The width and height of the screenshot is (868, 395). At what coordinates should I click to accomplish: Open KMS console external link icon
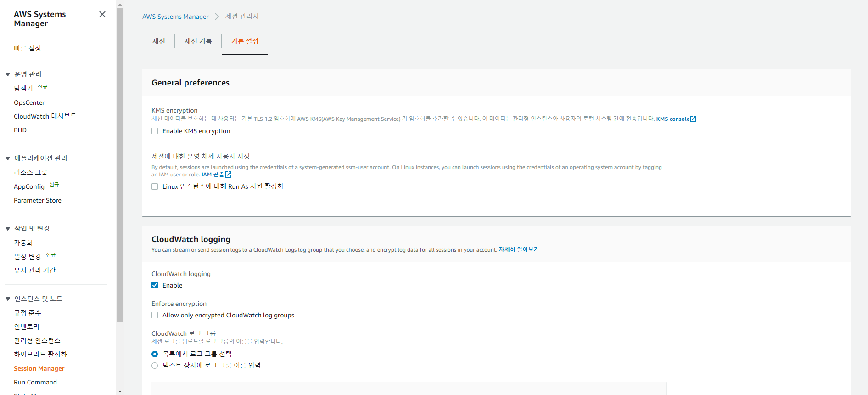click(x=693, y=119)
